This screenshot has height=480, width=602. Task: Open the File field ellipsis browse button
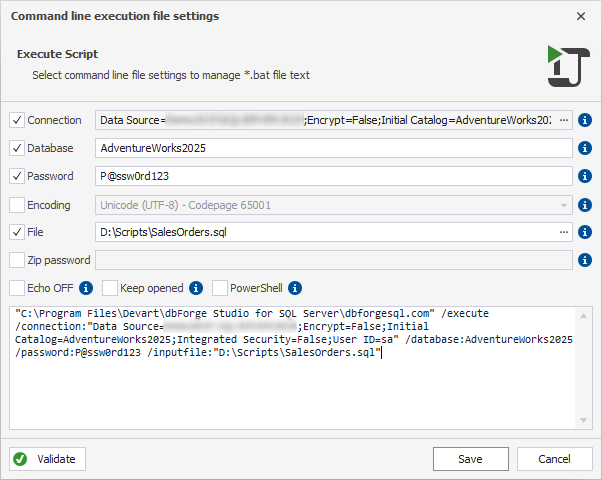(x=564, y=232)
